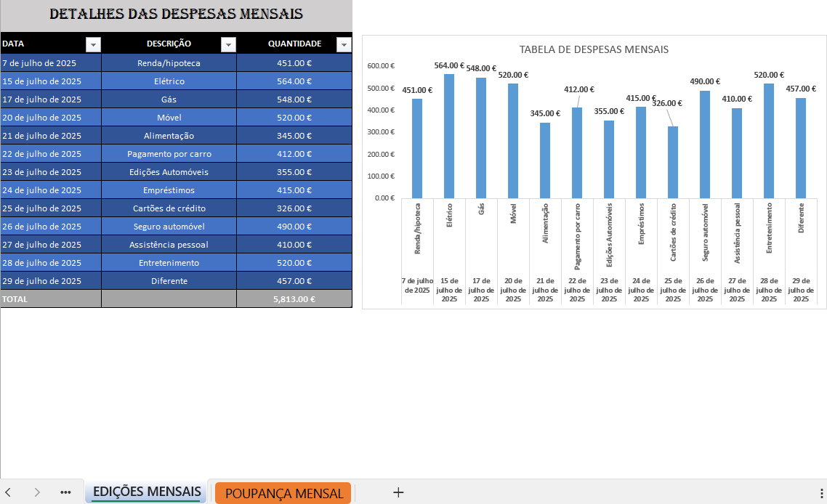Select the EDIÇÕES MENSAIS sheet tab
The width and height of the screenshot is (827, 504).
(145, 492)
